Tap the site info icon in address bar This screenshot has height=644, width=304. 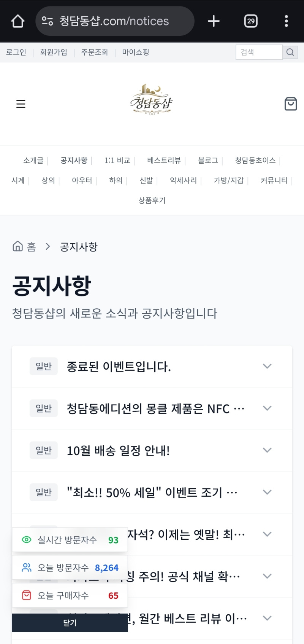pyautogui.click(x=47, y=21)
